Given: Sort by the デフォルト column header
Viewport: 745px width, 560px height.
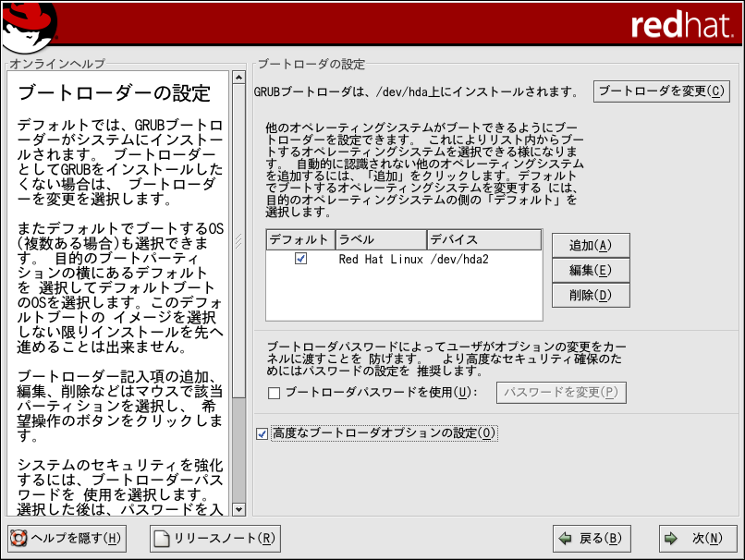Looking at the screenshot, I should pos(299,239).
